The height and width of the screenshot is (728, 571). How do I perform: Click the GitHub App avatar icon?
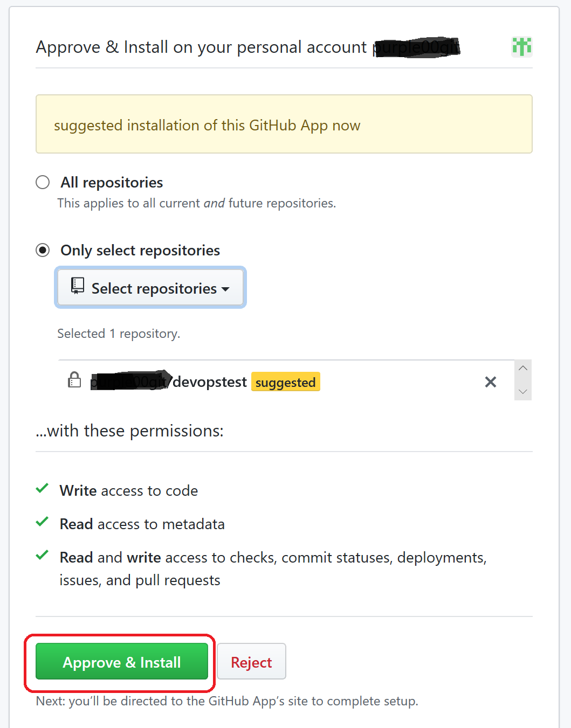pos(521,47)
